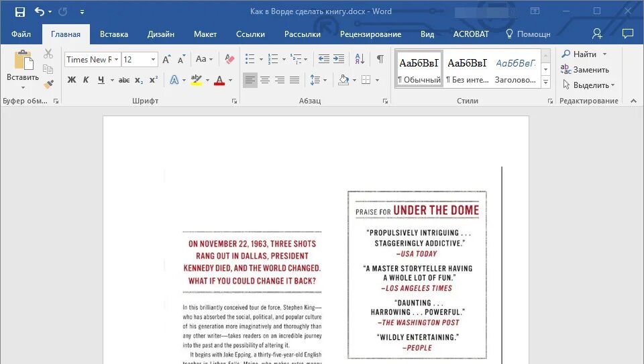Click the Decrease Indent icon
Screen dimensions: 644x364
323,59
